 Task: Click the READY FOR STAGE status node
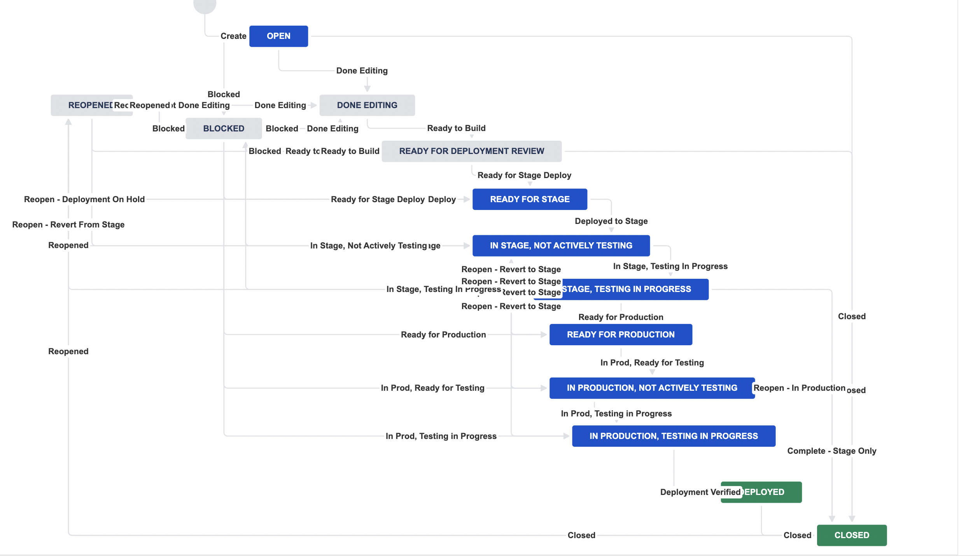click(530, 199)
